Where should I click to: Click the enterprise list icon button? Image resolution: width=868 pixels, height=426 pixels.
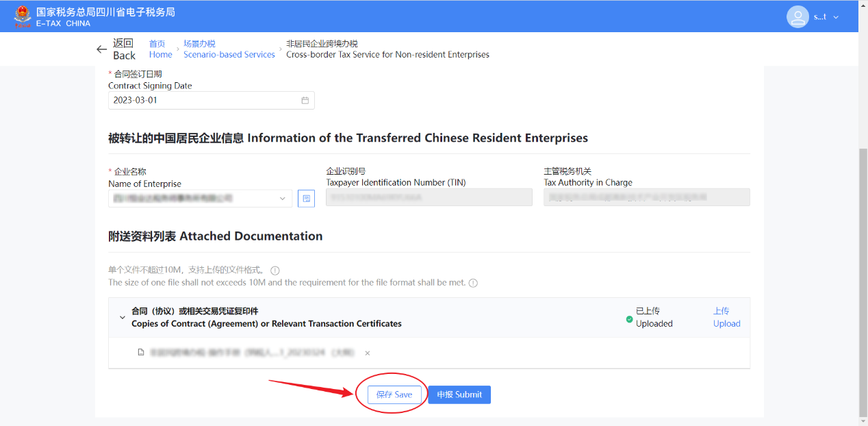(x=306, y=199)
